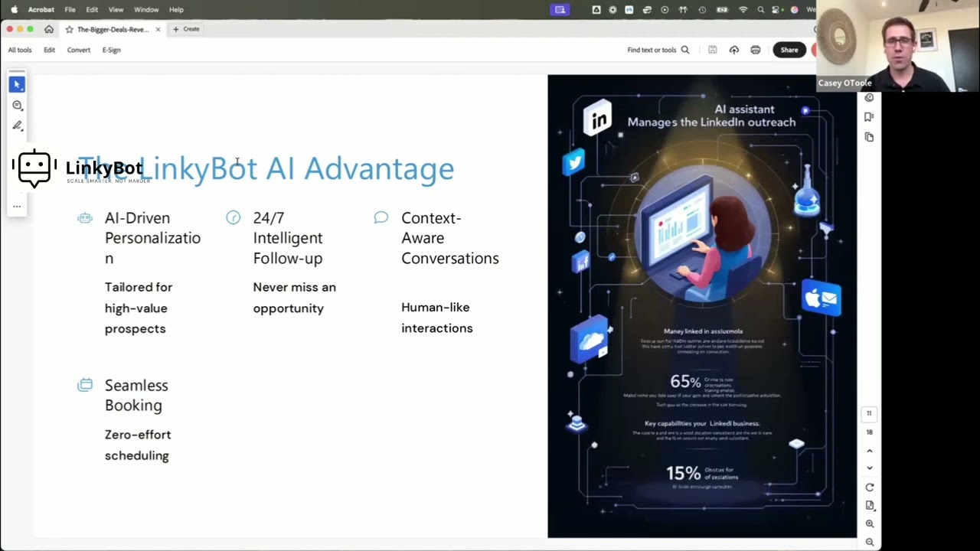Click clock icon beside 24/7 heading

[234, 218]
